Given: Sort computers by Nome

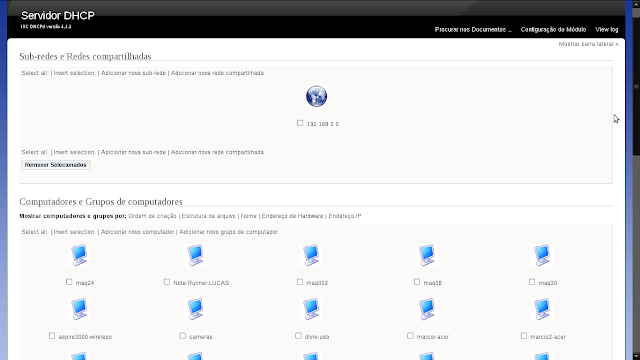Looking at the screenshot, I should (x=249, y=216).
